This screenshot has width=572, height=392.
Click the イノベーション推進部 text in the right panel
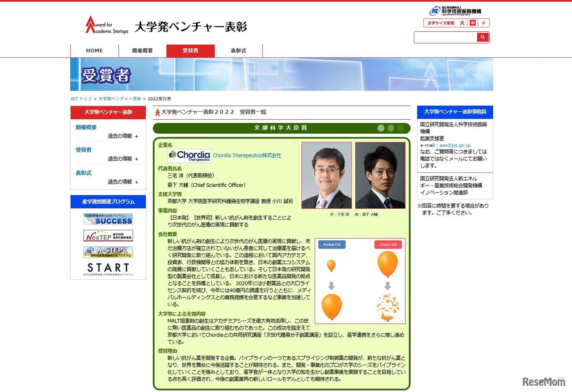point(444,193)
